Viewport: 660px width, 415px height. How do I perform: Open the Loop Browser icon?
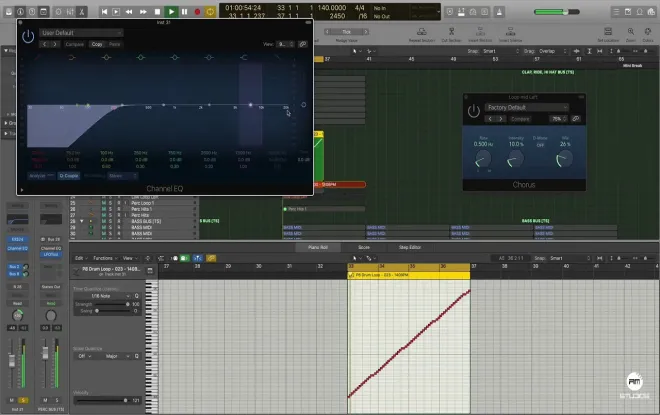coord(640,12)
